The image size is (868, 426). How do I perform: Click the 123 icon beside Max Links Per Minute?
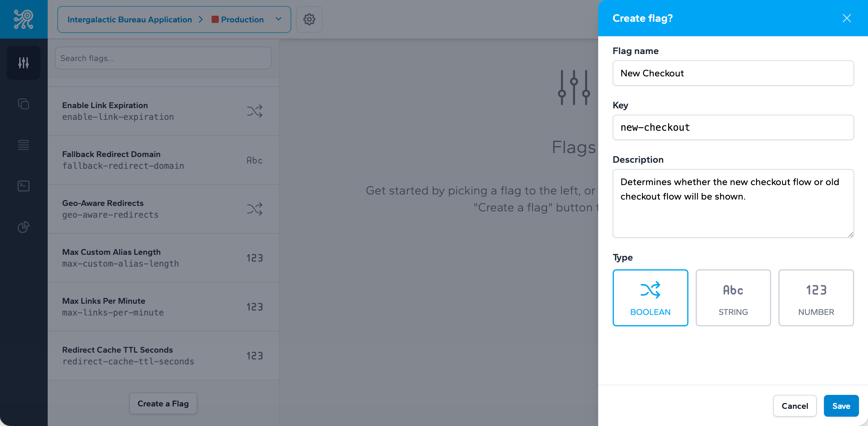click(255, 306)
